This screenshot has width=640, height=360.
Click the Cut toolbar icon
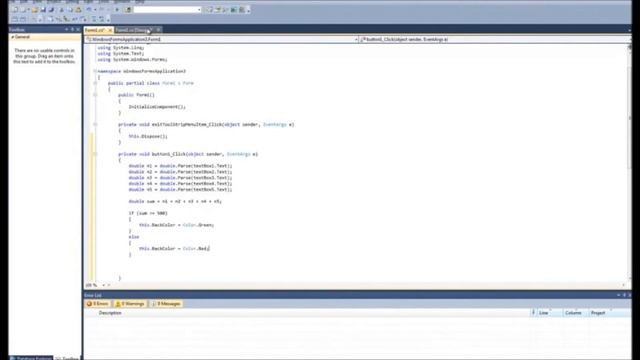62,10
